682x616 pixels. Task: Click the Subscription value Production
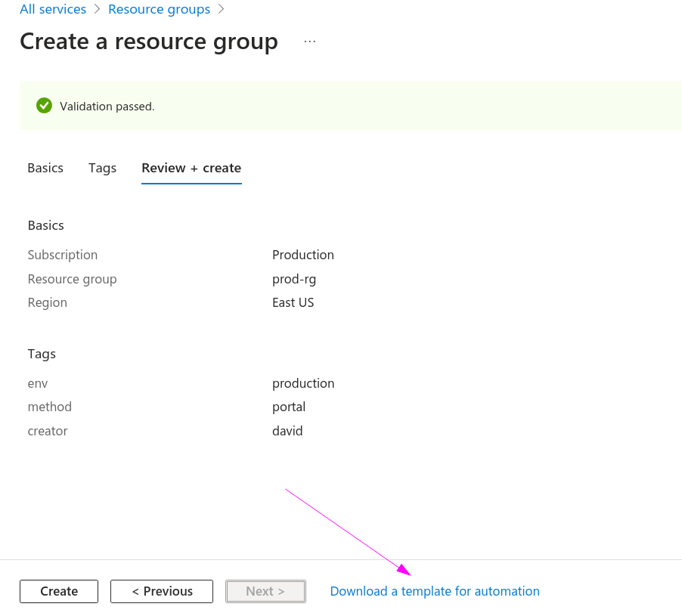coord(303,255)
